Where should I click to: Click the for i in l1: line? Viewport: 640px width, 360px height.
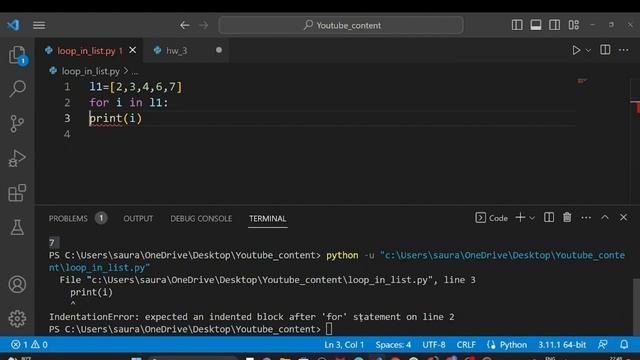129,102
